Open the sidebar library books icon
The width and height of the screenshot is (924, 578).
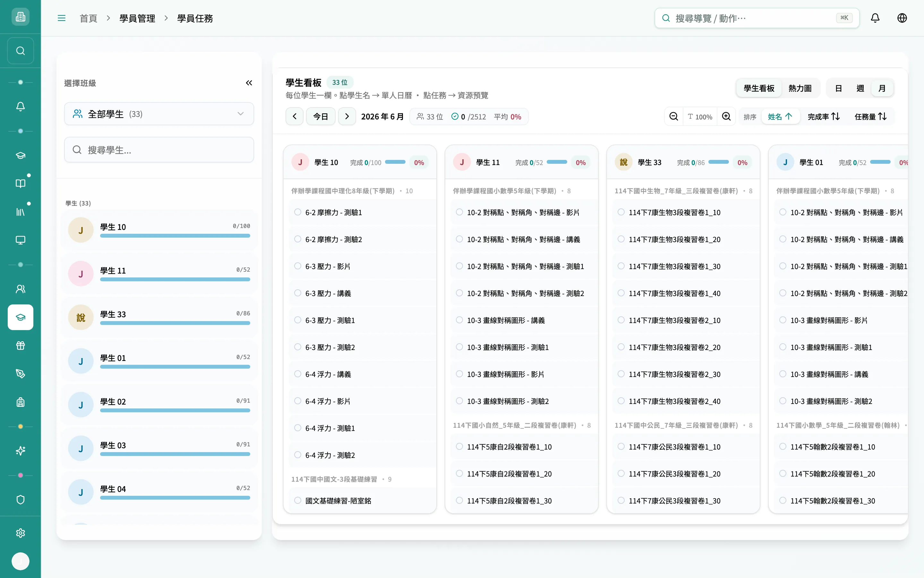[20, 212]
